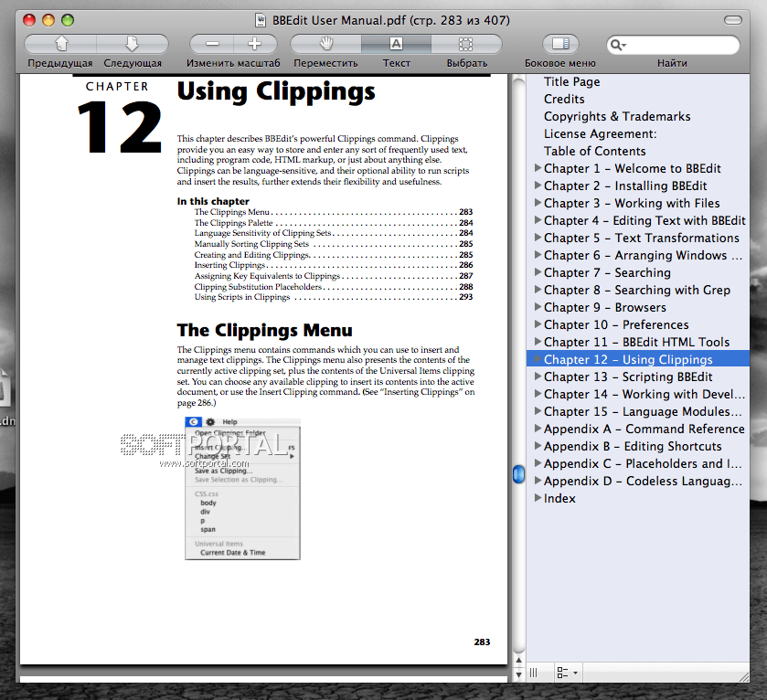
Task: Select Chapter 14 – Working with Devel… label
Action: point(644,394)
